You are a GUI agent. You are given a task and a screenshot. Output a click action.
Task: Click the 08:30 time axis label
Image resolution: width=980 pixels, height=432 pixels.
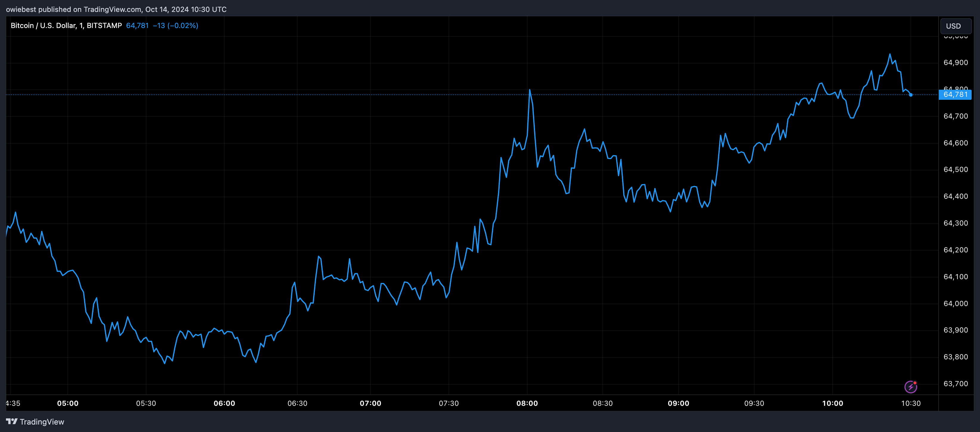[603, 403]
